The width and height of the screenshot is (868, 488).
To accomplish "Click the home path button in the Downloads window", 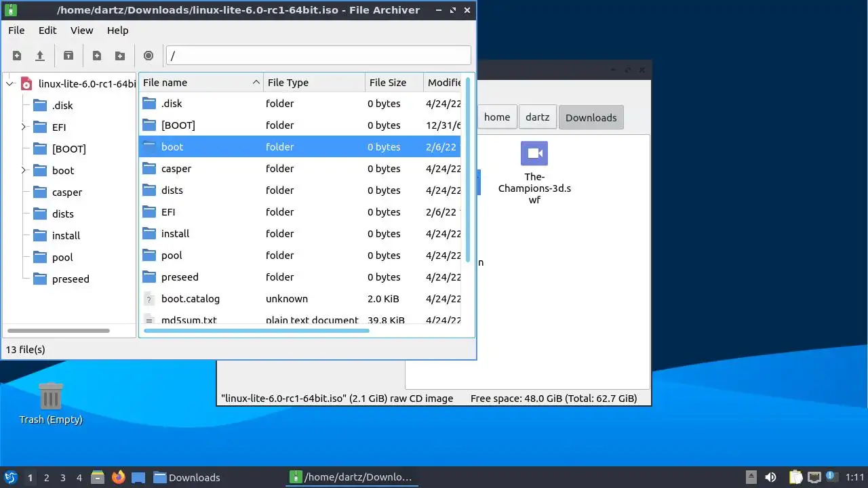I will [497, 117].
